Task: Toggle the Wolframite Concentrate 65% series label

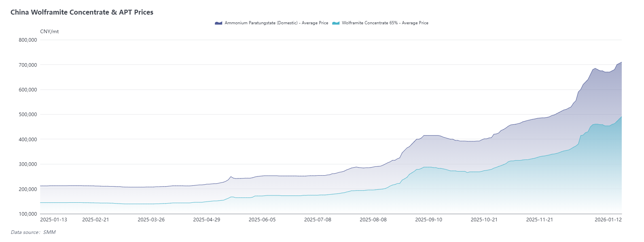Action: [x=385, y=23]
